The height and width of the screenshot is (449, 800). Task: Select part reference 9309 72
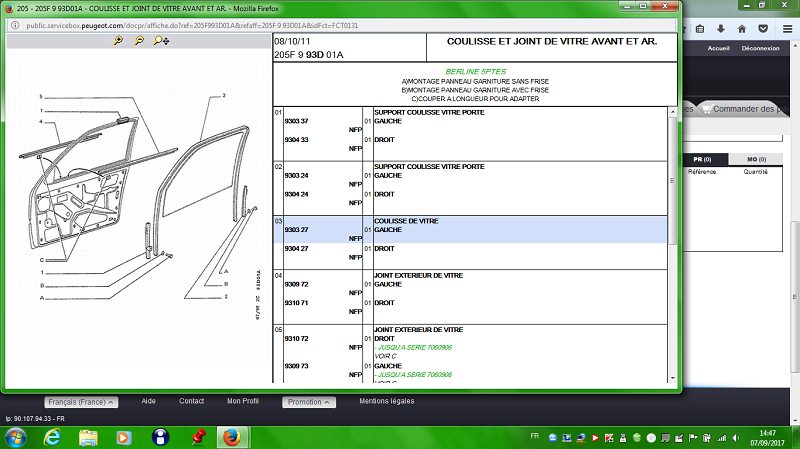pos(296,284)
